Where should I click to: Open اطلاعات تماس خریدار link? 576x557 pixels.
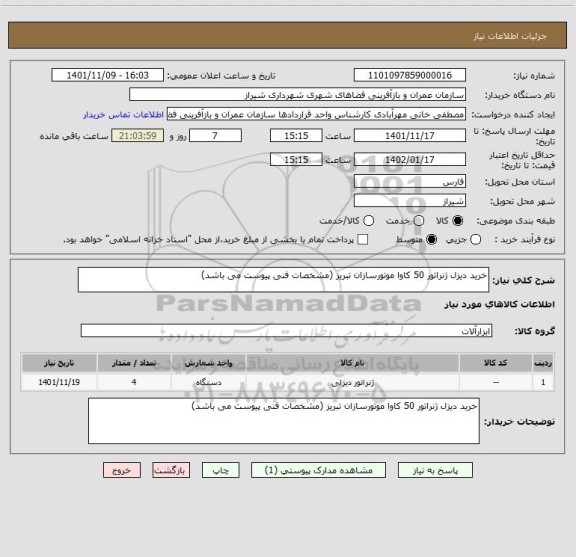123,115
